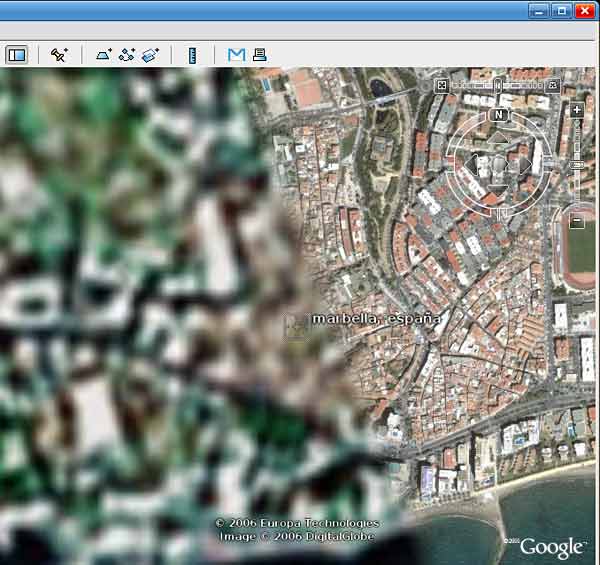Zoom out with the minus button
This screenshot has height=565, width=600.
coord(577,220)
